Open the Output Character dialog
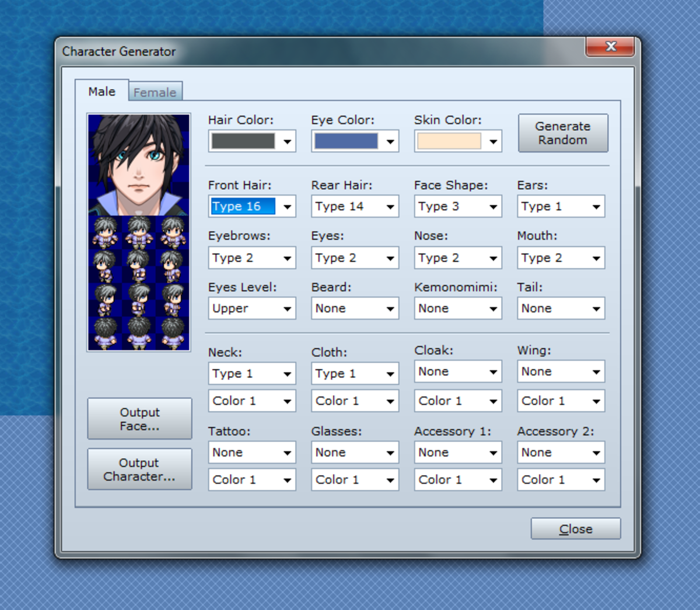 (x=139, y=469)
